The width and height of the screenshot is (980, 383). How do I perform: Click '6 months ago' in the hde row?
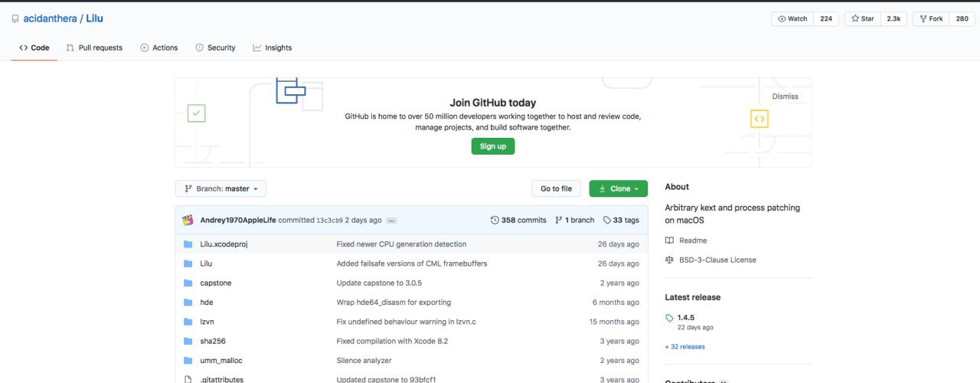tap(616, 303)
